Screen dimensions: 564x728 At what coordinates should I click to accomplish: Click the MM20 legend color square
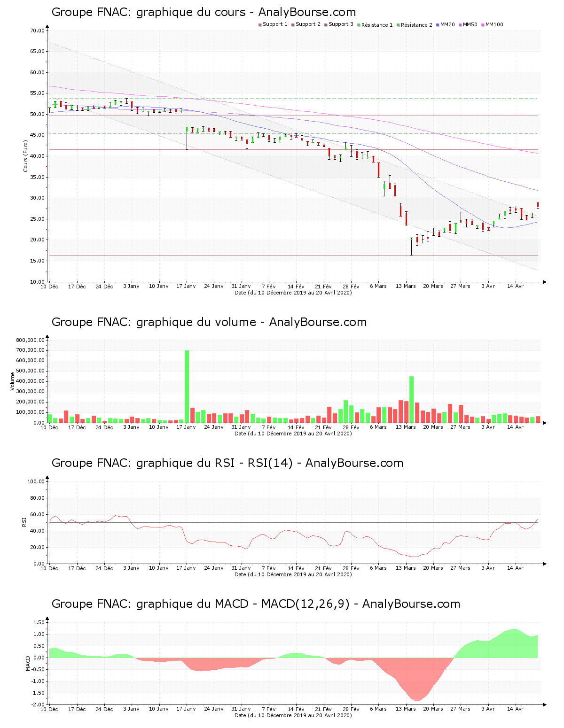click(x=438, y=25)
